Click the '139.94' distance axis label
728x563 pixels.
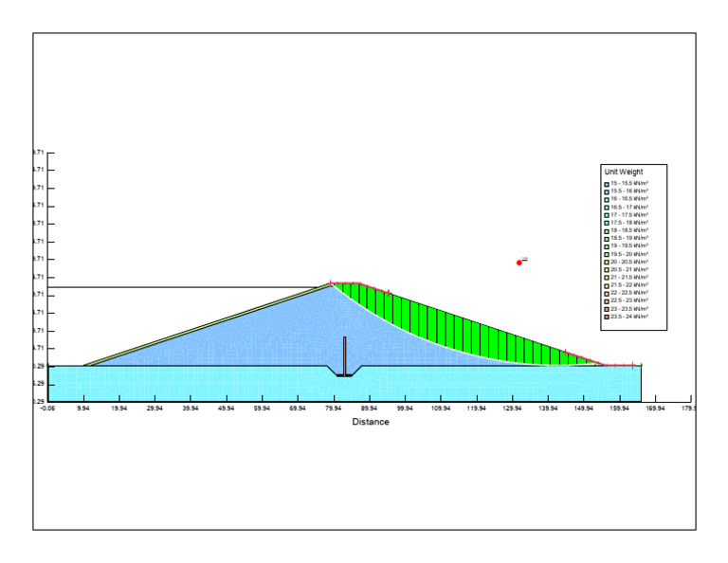pyautogui.click(x=548, y=409)
